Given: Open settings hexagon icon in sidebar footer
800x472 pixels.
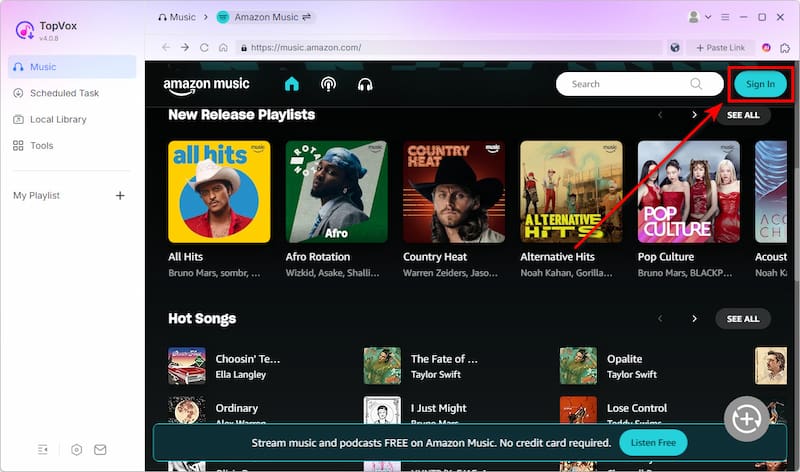Looking at the screenshot, I should tap(77, 450).
